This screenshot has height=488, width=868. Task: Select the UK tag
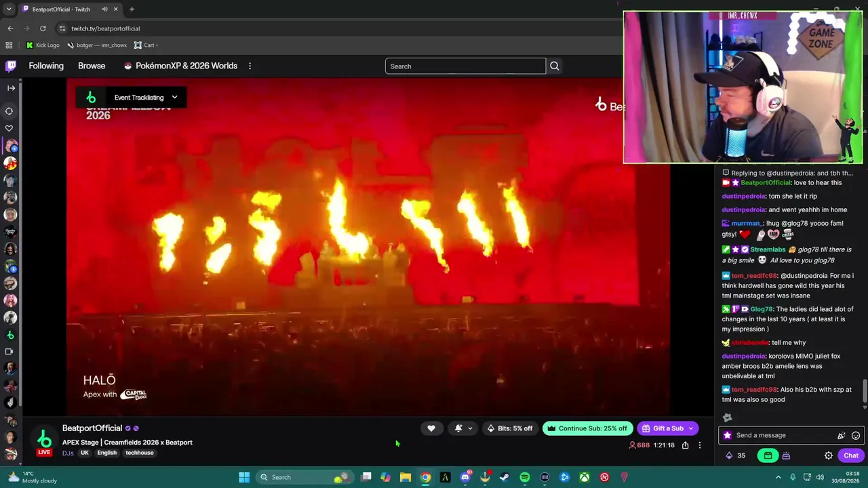(x=85, y=453)
